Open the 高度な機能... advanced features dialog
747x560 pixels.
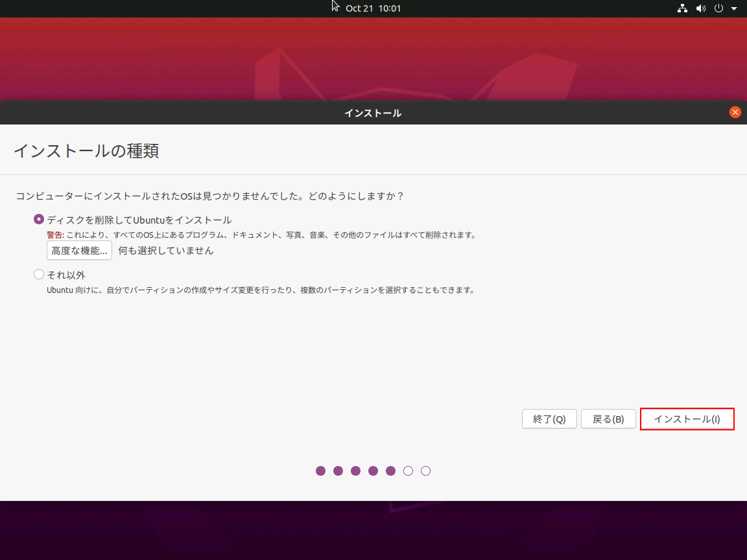coord(79,250)
